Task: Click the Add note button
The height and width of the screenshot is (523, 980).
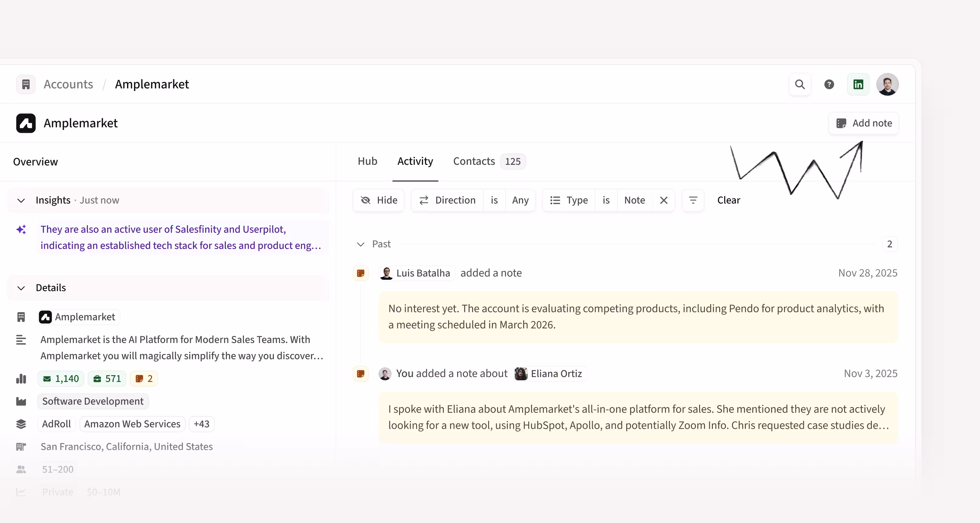Action: [x=864, y=123]
